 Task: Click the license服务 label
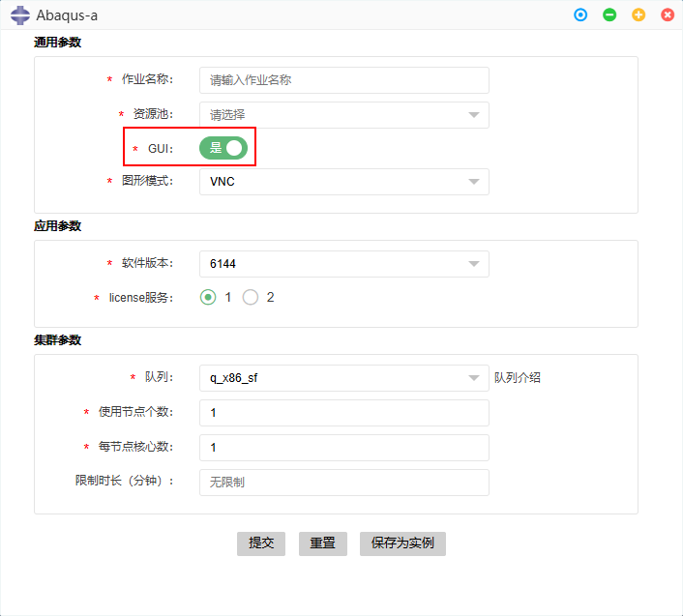point(140,297)
